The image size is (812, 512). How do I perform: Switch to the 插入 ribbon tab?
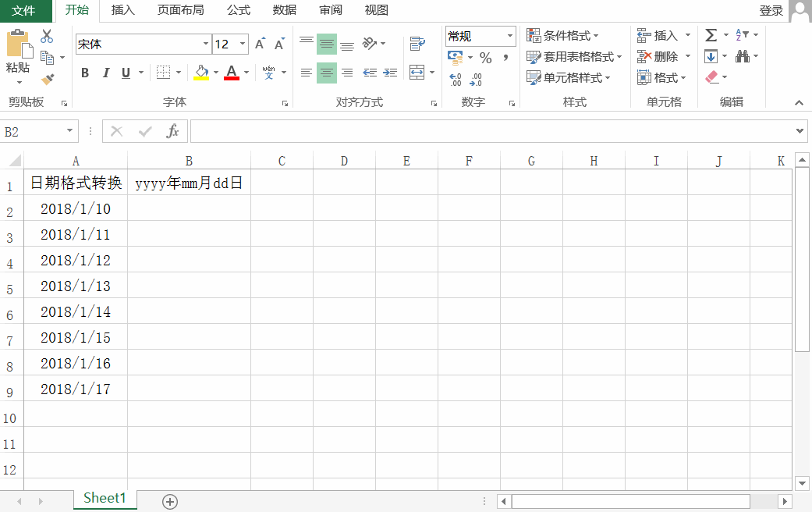pos(122,10)
